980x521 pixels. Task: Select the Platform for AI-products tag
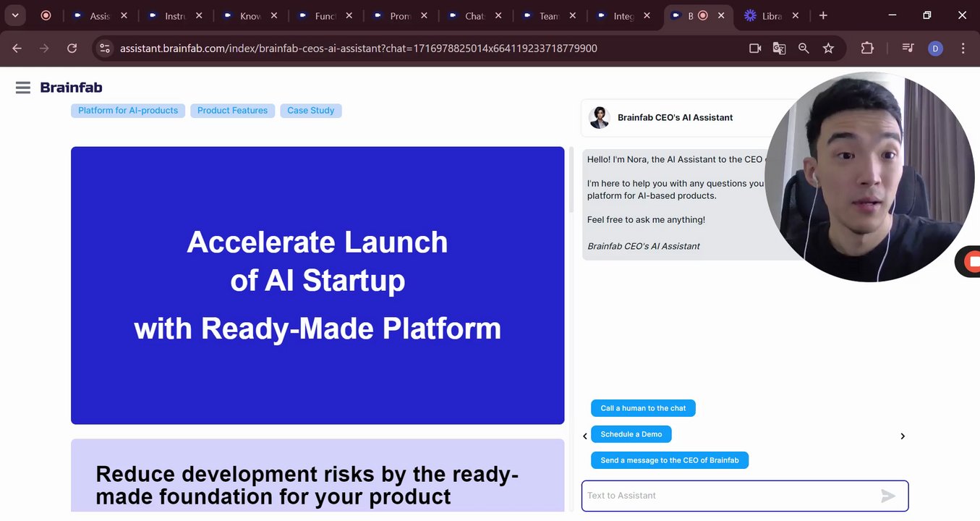pos(128,111)
